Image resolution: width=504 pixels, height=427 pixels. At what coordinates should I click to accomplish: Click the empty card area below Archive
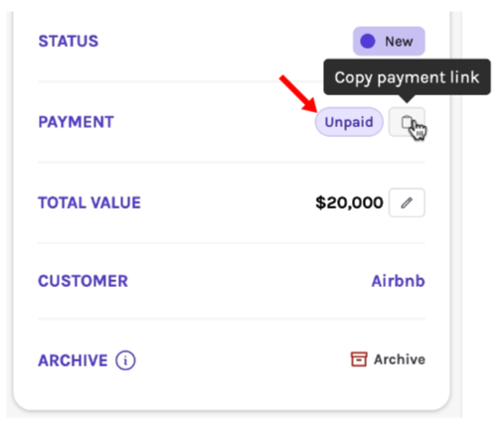pyautogui.click(x=232, y=390)
